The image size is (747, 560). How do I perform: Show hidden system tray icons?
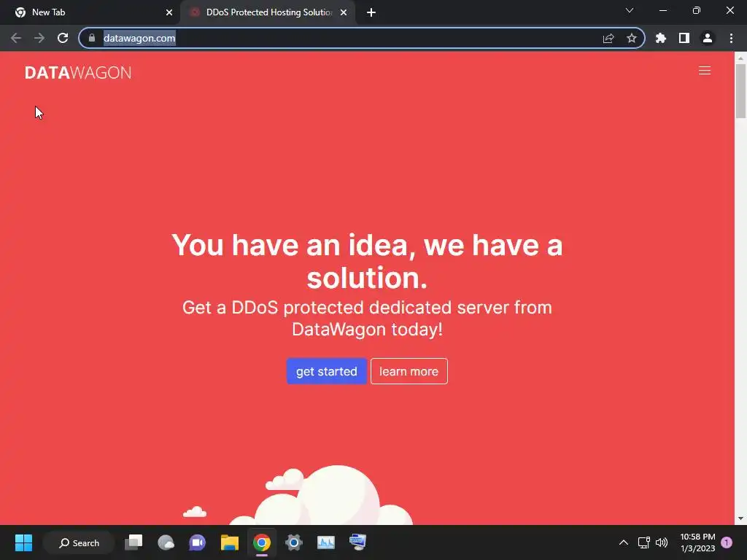click(623, 542)
